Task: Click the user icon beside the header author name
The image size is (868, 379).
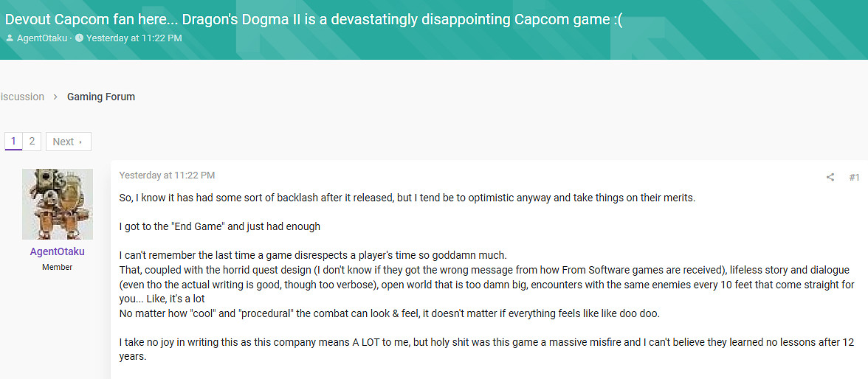Action: pos(10,38)
